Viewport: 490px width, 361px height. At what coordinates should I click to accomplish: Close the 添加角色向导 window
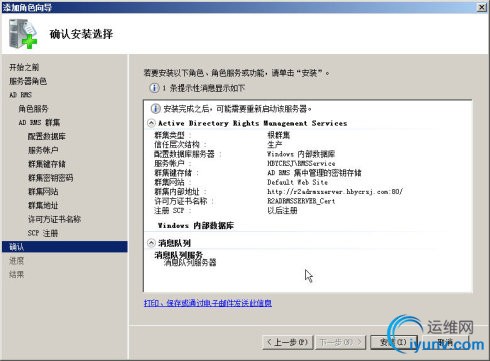point(482,7)
